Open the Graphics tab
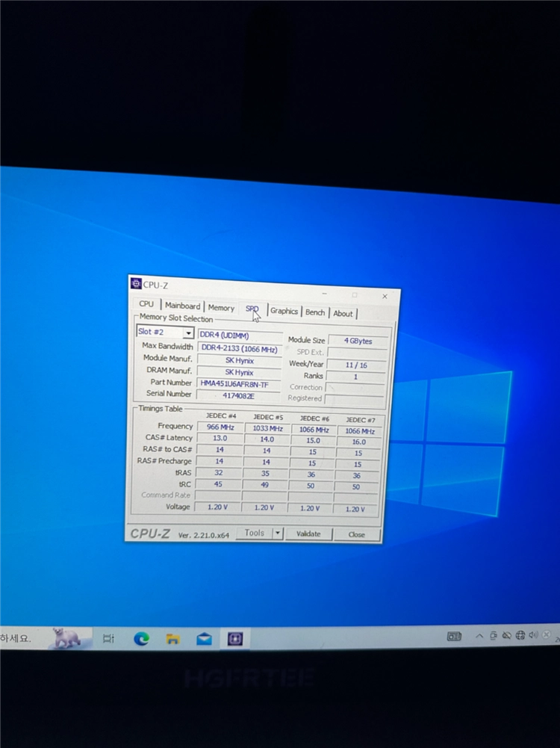Image resolution: width=560 pixels, height=748 pixels. (x=284, y=311)
